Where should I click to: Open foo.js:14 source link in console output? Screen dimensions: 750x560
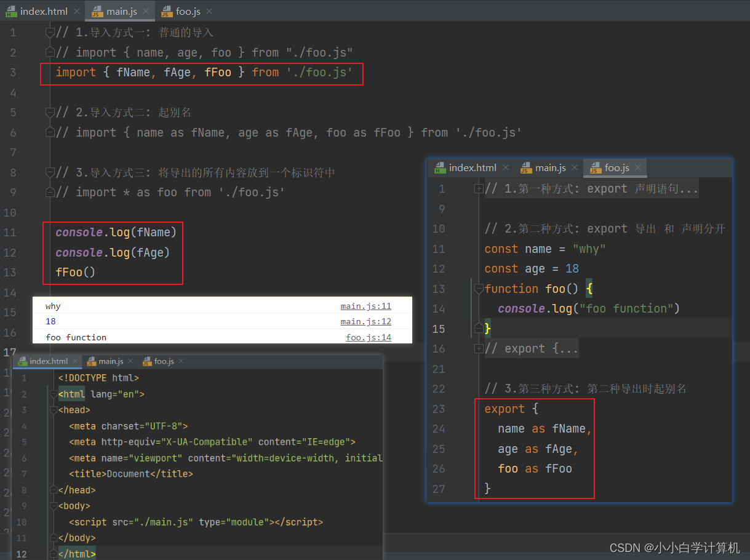369,337
